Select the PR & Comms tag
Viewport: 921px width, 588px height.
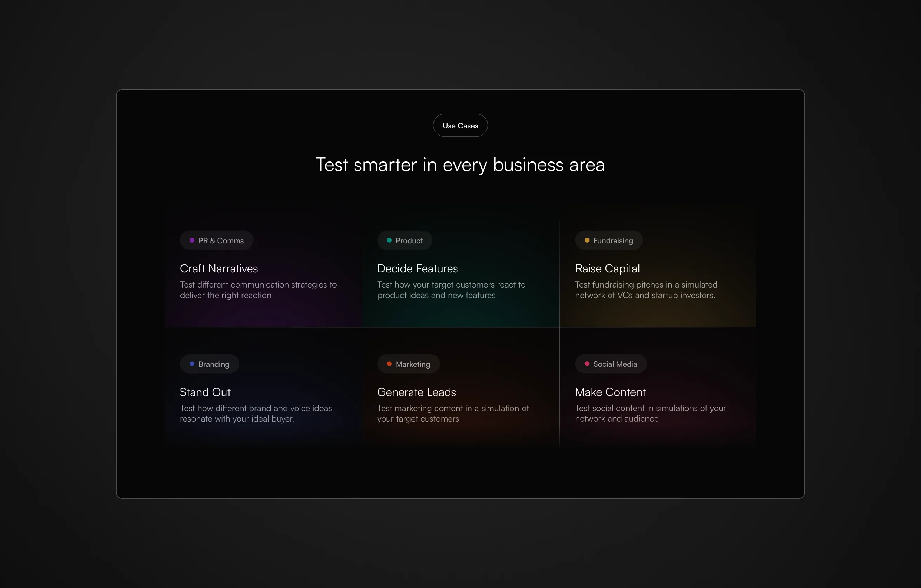pyautogui.click(x=221, y=240)
